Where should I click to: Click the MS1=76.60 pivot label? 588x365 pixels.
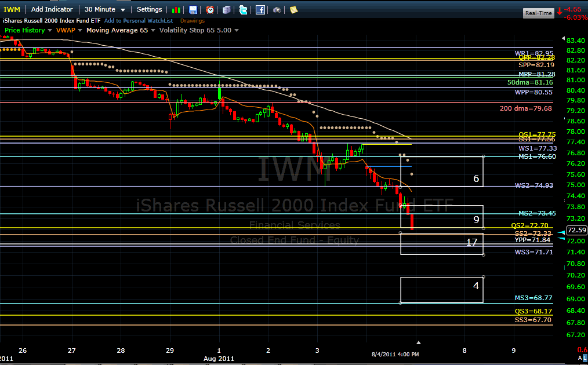click(537, 156)
